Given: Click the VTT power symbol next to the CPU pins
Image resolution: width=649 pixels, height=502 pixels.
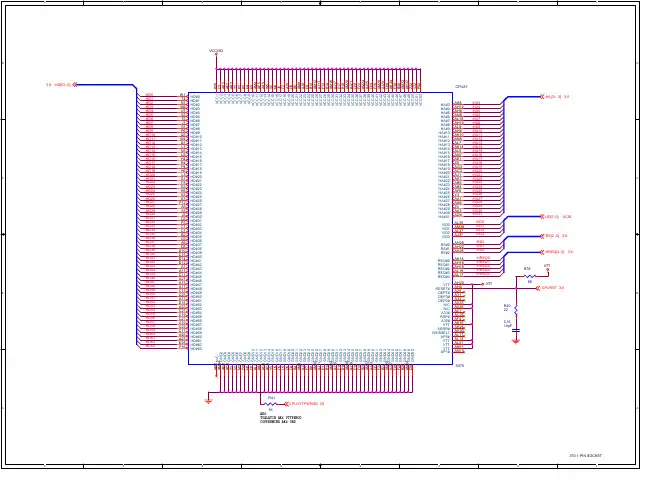Looking at the screenshot, I should [x=486, y=284].
